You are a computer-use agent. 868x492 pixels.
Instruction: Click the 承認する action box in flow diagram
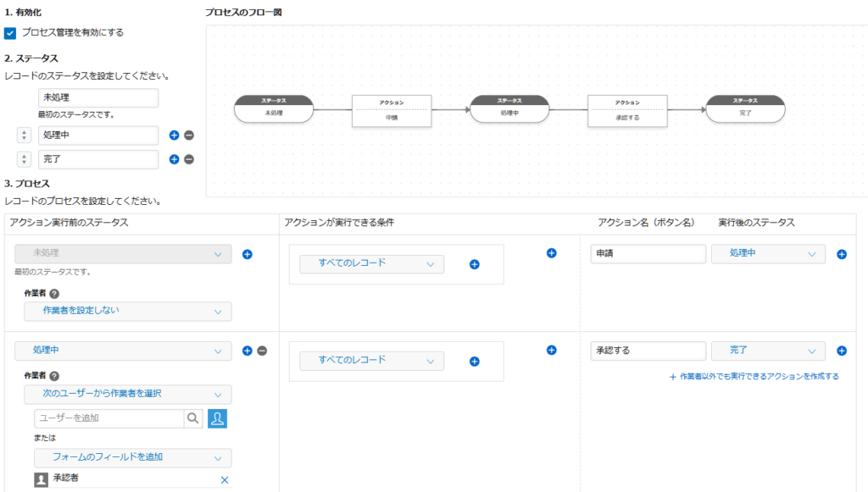tap(627, 109)
